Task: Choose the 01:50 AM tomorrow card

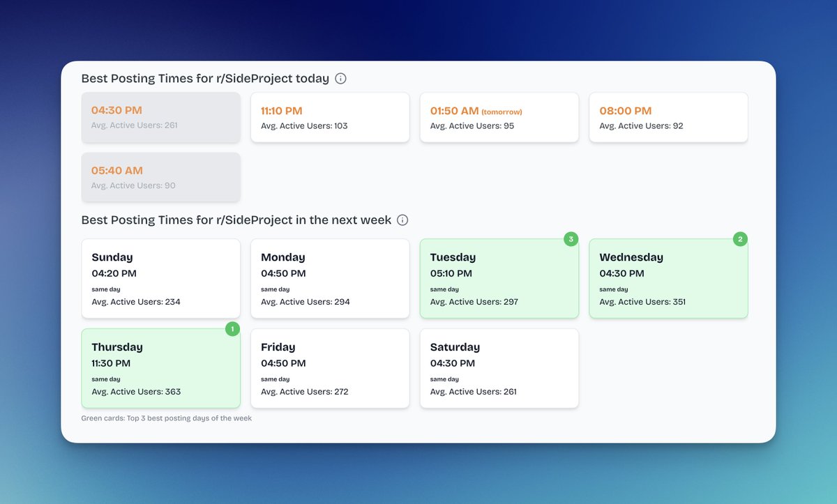Action: click(499, 117)
